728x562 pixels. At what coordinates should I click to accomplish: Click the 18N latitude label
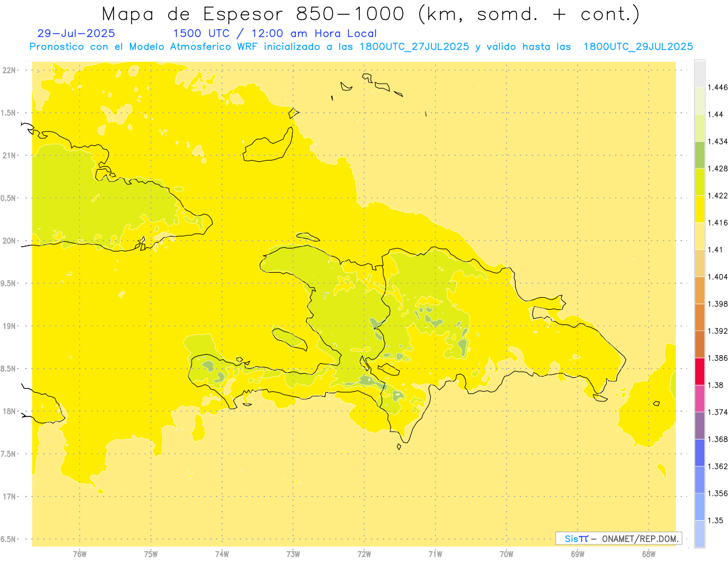click(x=10, y=412)
